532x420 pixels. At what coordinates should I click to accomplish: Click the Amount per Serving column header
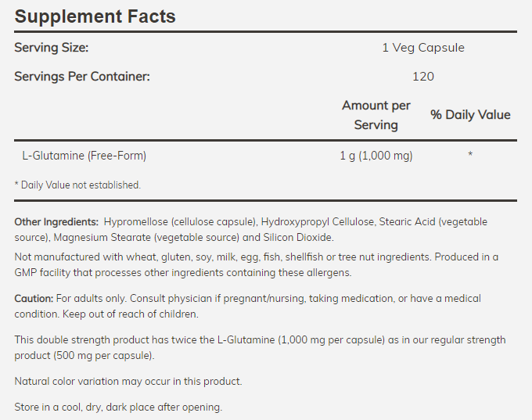tap(376, 115)
